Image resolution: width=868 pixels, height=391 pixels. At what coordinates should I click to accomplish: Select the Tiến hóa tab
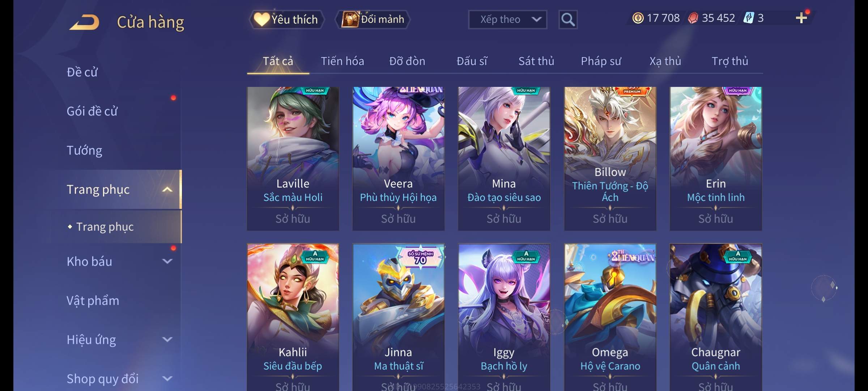click(x=342, y=61)
